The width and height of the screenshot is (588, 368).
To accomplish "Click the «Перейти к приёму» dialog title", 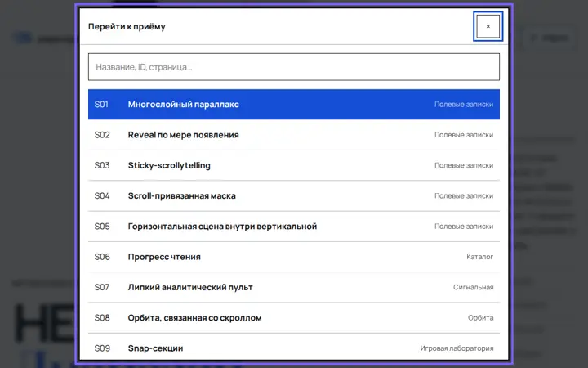I will point(127,27).
